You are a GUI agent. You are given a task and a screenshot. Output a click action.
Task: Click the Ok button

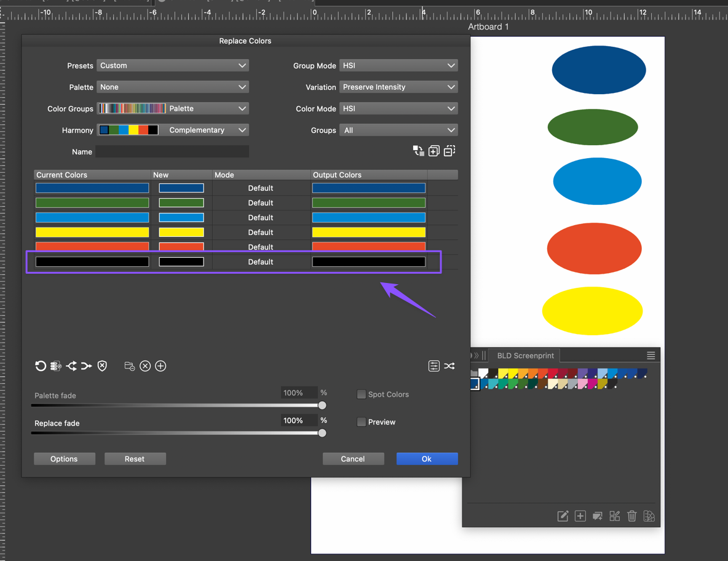tap(427, 459)
